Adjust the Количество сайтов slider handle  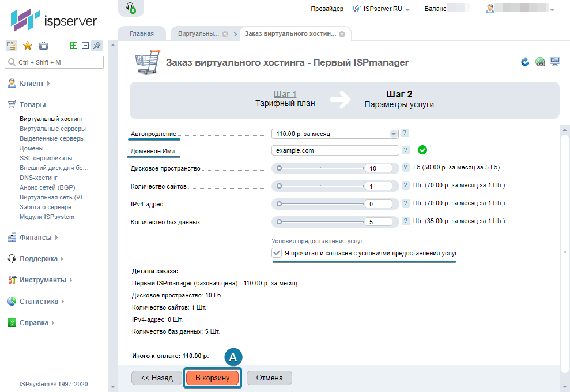pos(279,186)
